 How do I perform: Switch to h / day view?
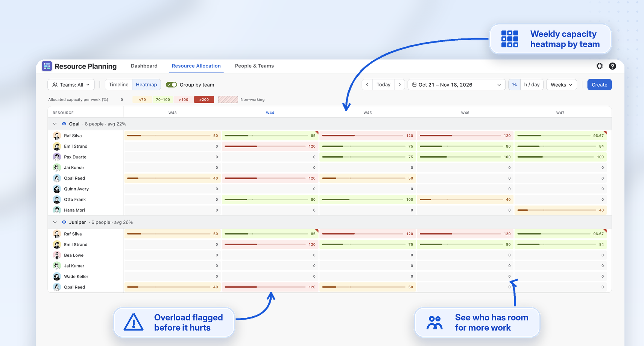tap(532, 85)
